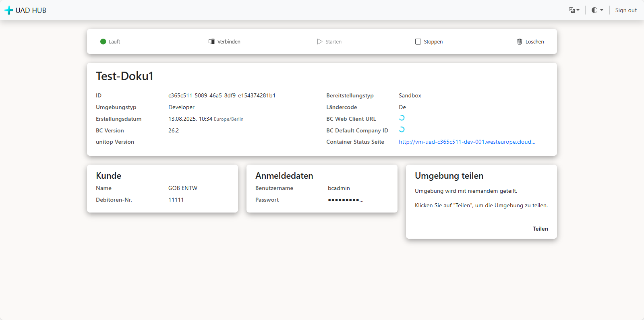
Task: Open the language translation dropdown
Action: coord(574,10)
